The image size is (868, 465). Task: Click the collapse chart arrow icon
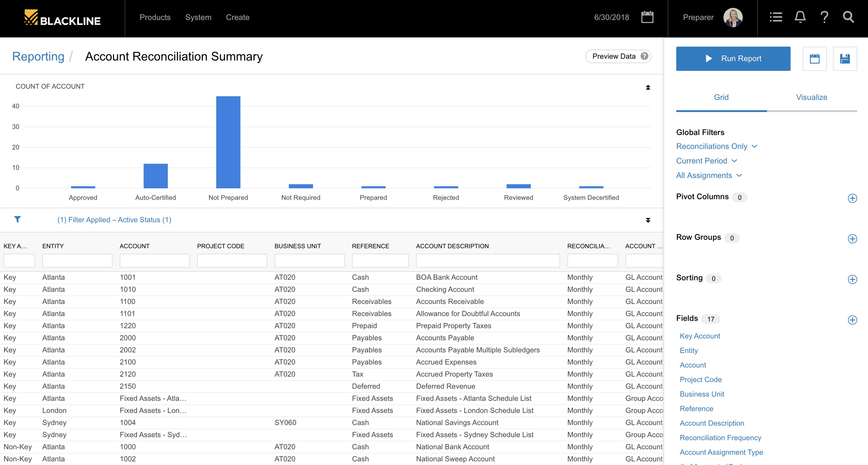tap(648, 87)
